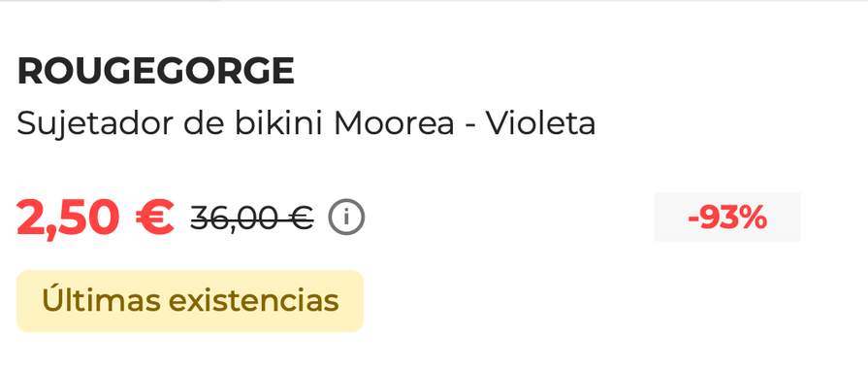
Task: Click the crossed-out 36,00 € original price
Action: pos(252,218)
